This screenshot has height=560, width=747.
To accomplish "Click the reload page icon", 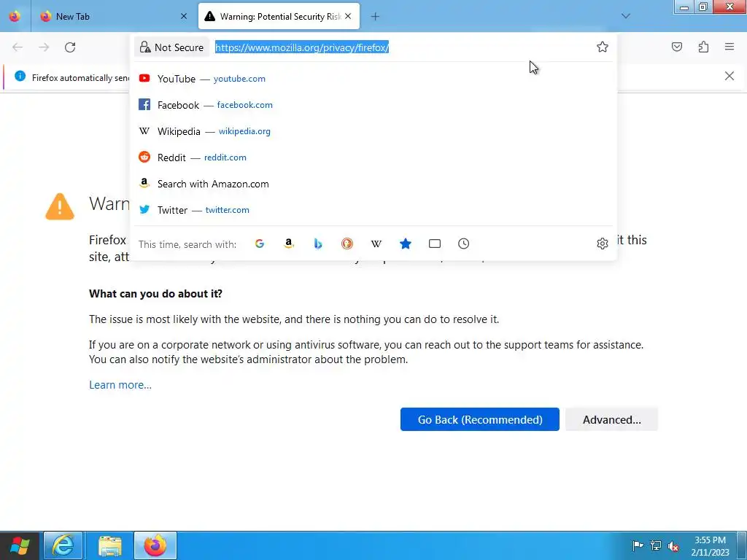I will tap(70, 47).
